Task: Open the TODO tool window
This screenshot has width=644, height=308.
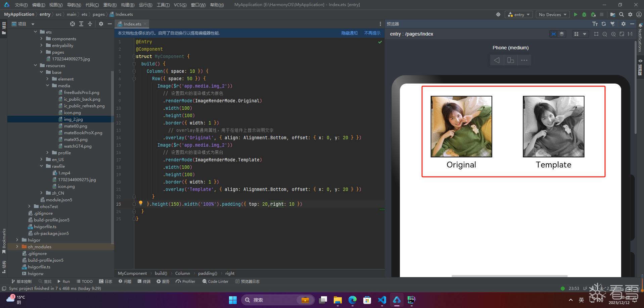Action: tap(85, 281)
